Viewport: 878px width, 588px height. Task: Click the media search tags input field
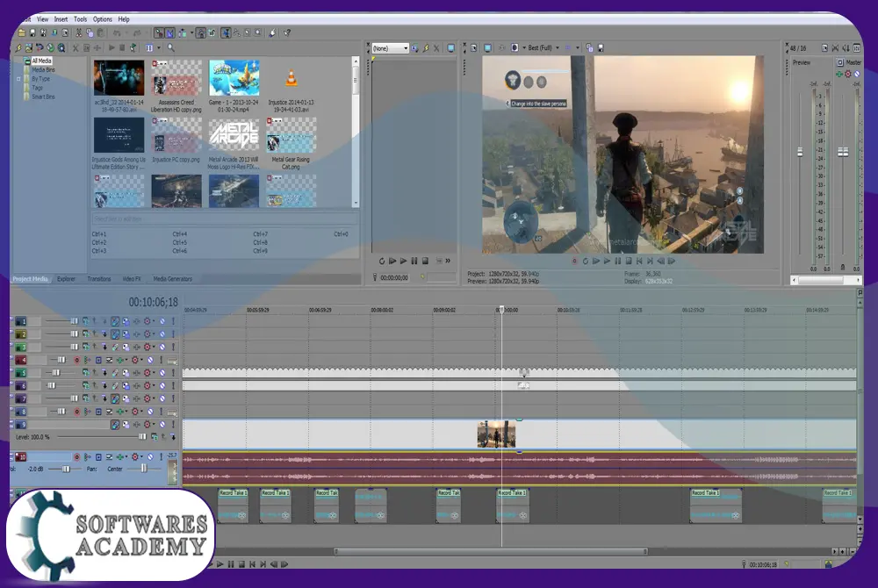(x=224, y=219)
